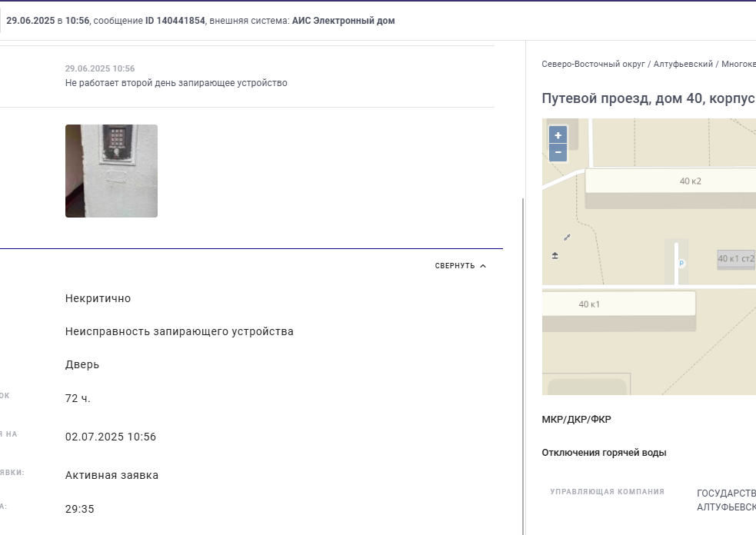Click the 40 к1 ст2 label on map
Image resolution: width=756 pixels, height=535 pixels.
tap(736, 259)
